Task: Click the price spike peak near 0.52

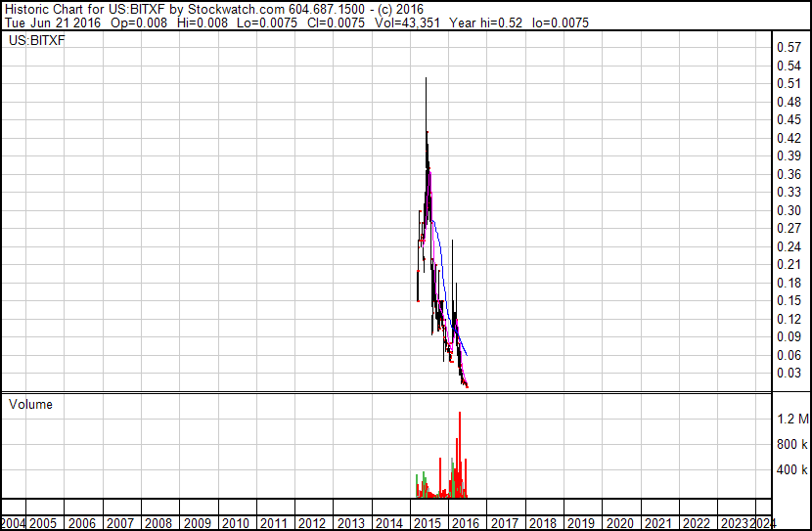Action: click(427, 78)
